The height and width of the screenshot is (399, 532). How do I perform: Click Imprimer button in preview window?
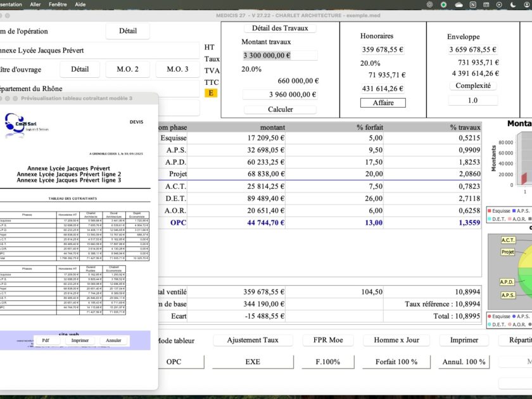(x=80, y=340)
